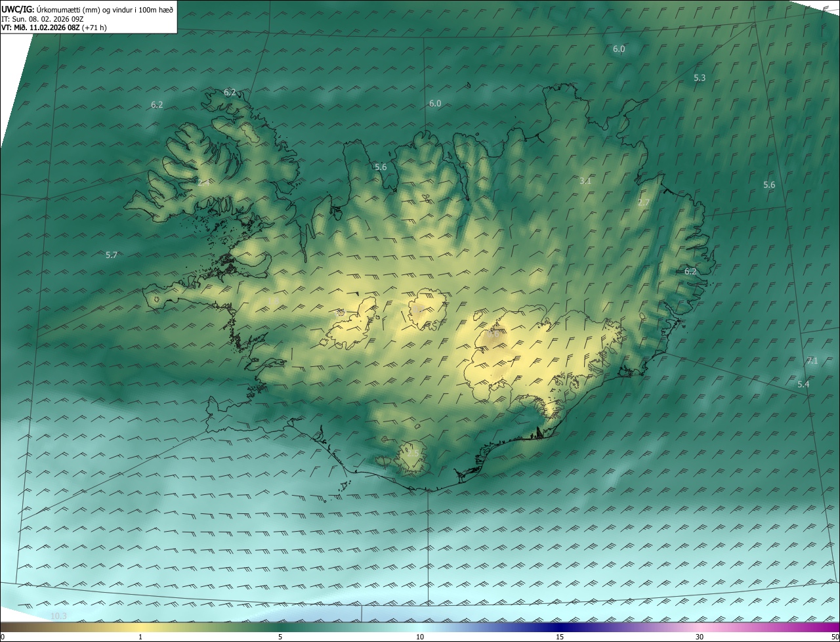Pick the pink colorbar segment near 30
This screenshot has width=840, height=642.
pyautogui.click(x=700, y=628)
